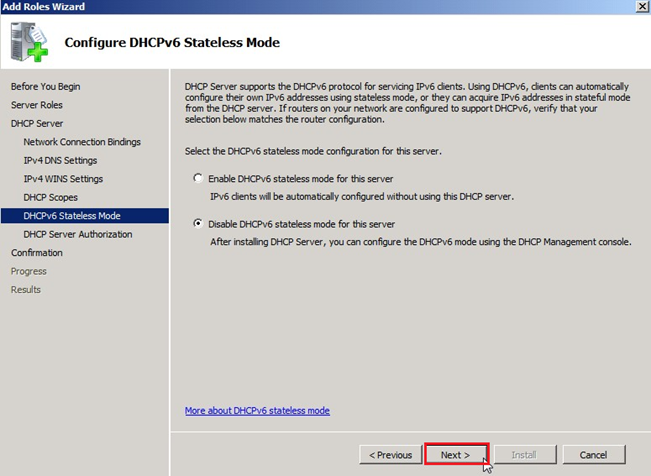Open the Server Roles step
This screenshot has height=476, width=651.
tap(39, 105)
